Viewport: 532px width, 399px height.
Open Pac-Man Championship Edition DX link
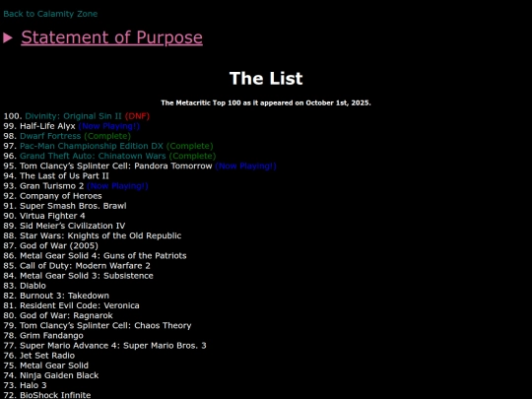(x=92, y=146)
